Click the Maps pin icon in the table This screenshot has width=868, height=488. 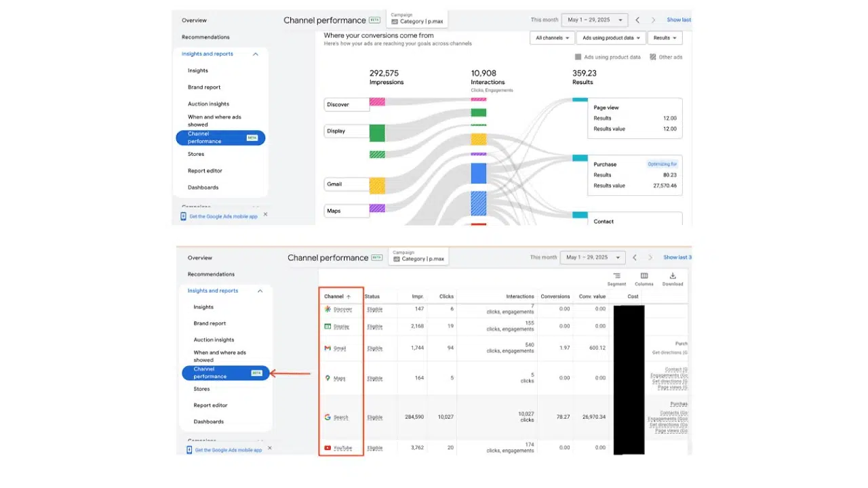328,378
